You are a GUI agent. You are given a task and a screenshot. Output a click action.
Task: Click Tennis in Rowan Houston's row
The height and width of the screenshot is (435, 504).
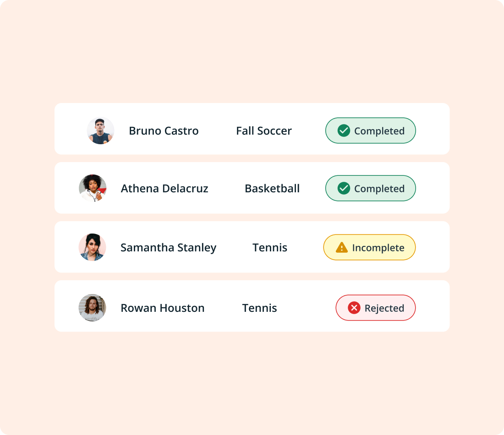(x=260, y=308)
